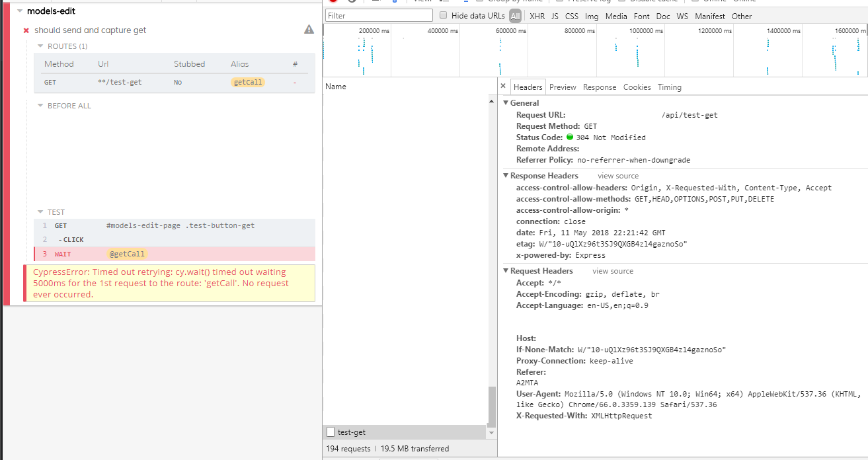Click the network Filter input field

[x=378, y=15]
